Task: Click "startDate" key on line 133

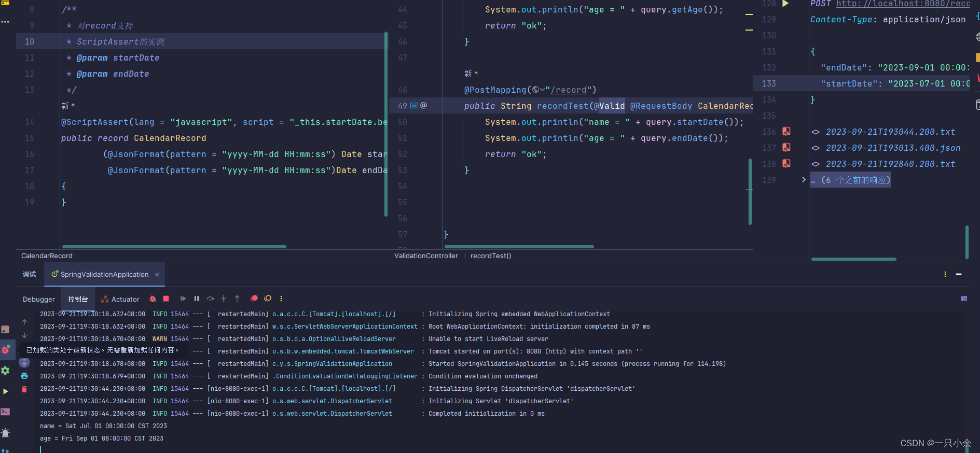Action: [x=849, y=83]
